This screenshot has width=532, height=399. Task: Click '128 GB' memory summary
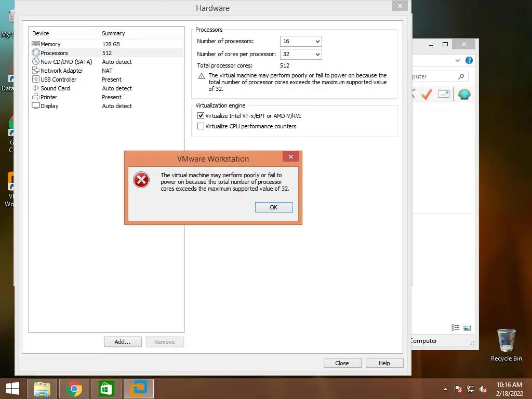(x=111, y=44)
